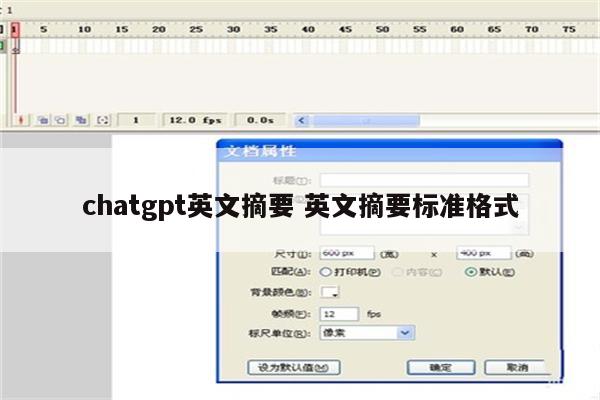Viewport: 600px width, 400px height.
Task: Open the 标尺单位 dropdown showing 像素
Action: [367, 333]
